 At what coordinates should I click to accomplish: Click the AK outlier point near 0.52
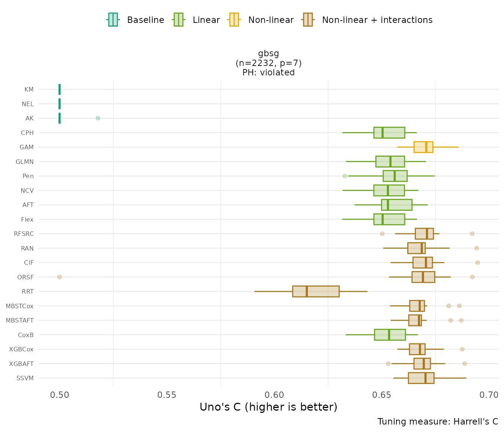[98, 118]
